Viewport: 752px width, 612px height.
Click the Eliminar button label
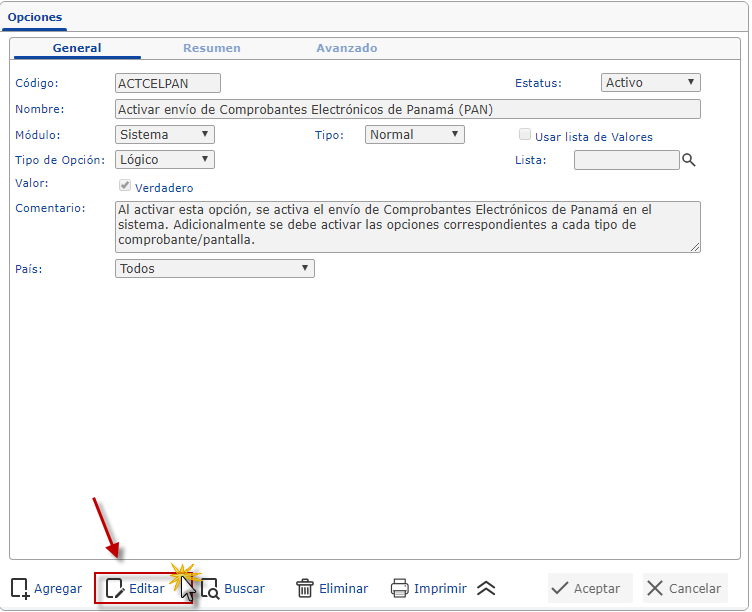pyautogui.click(x=343, y=588)
